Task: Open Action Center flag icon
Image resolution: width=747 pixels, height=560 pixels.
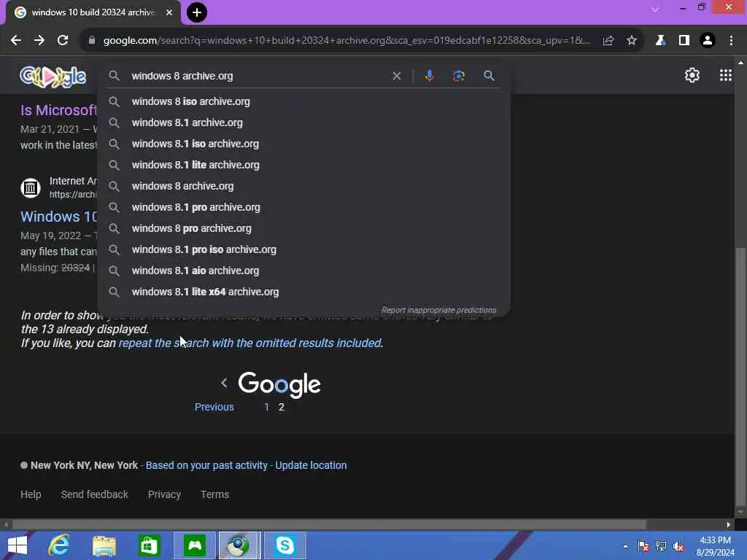Action: tap(643, 546)
